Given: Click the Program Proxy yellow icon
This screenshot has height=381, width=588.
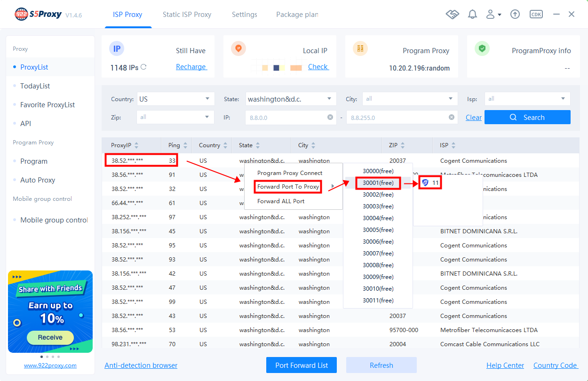Looking at the screenshot, I should point(360,48).
